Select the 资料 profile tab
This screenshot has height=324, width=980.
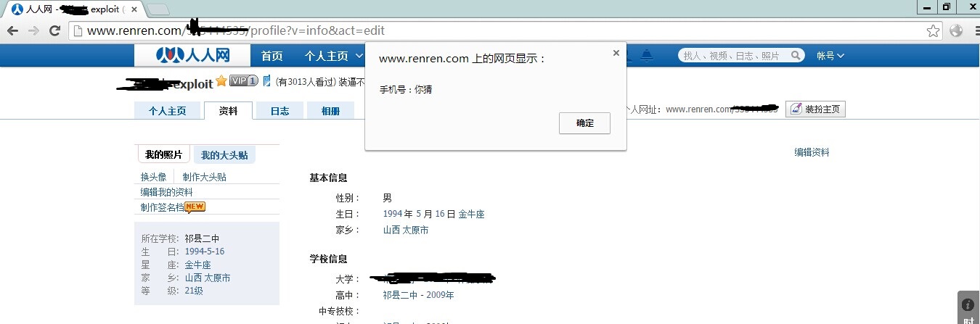pyautogui.click(x=228, y=111)
